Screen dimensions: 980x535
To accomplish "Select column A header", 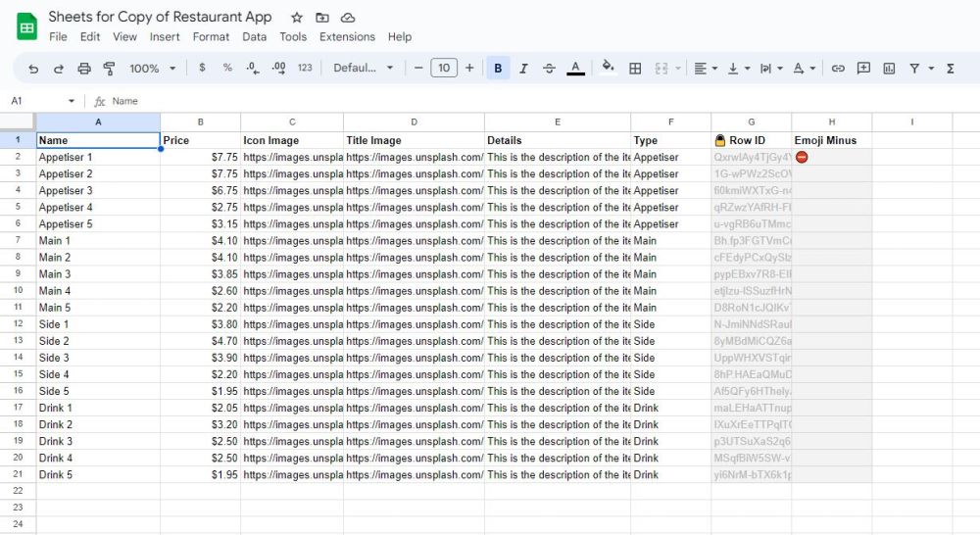I will tap(98, 122).
